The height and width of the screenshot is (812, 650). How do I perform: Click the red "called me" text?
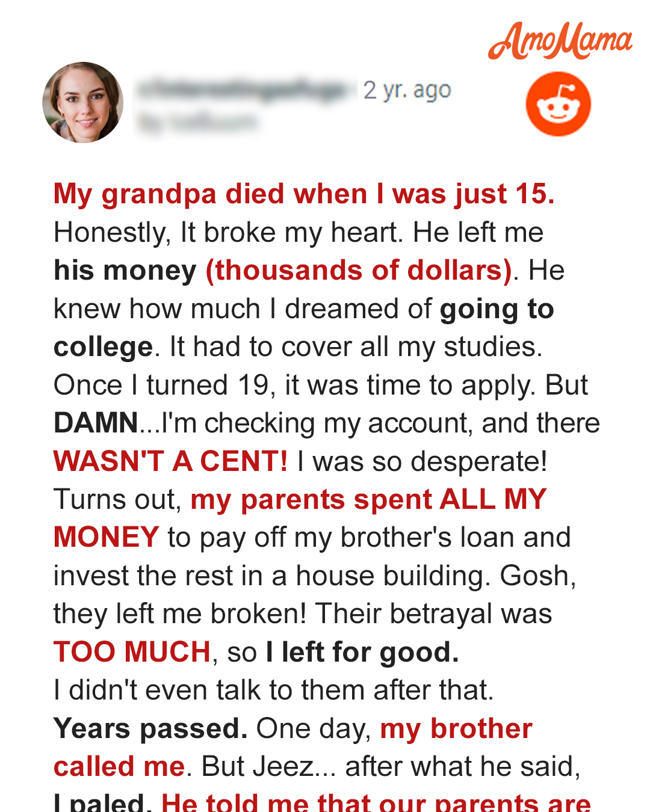[x=119, y=766]
